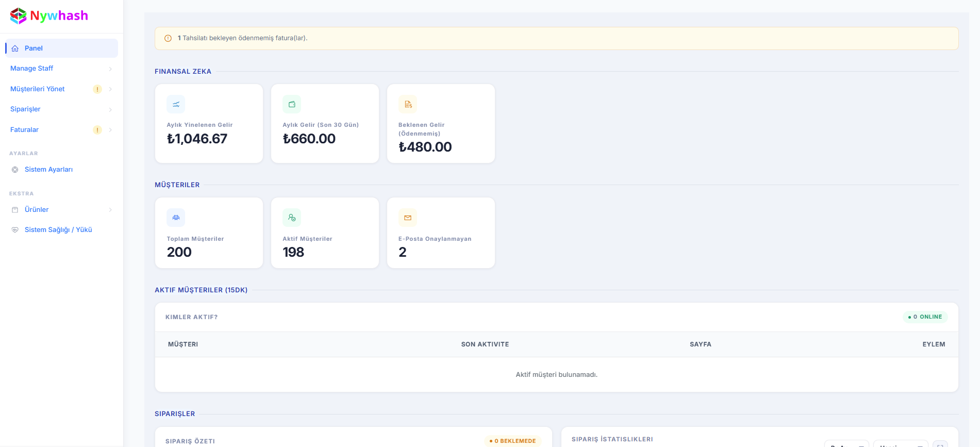
Task: Click the Nywhash logo
Action: [x=49, y=16]
